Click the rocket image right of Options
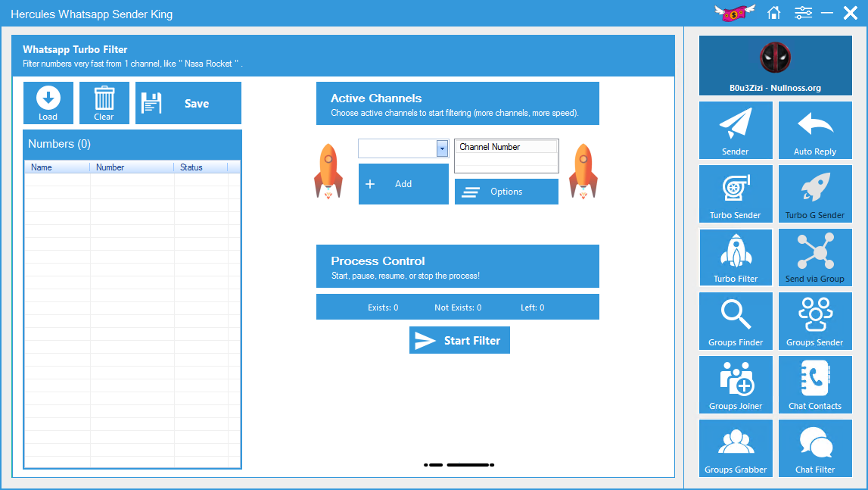 click(583, 171)
